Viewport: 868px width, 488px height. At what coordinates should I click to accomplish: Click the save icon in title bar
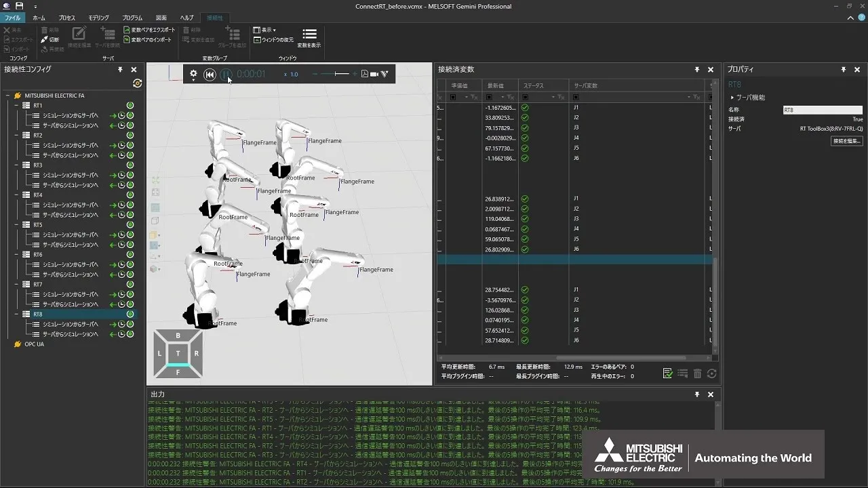[x=19, y=5]
